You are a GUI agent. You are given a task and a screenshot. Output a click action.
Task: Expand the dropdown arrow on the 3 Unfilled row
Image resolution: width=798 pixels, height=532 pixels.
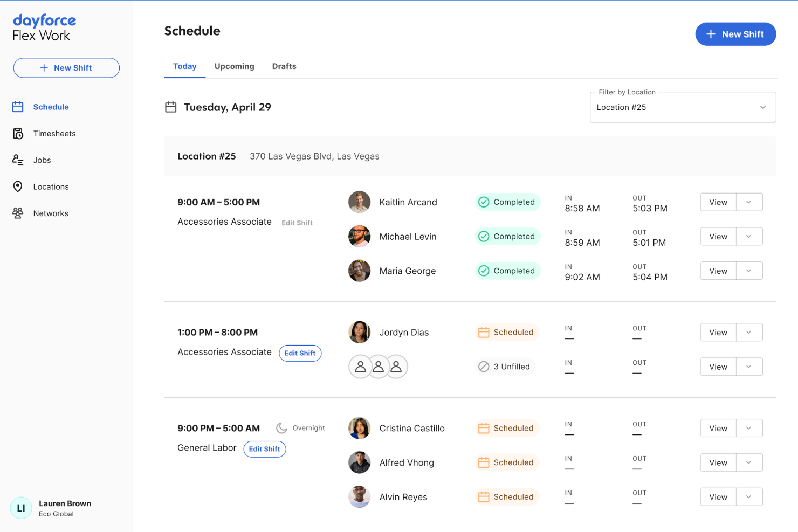click(x=749, y=367)
